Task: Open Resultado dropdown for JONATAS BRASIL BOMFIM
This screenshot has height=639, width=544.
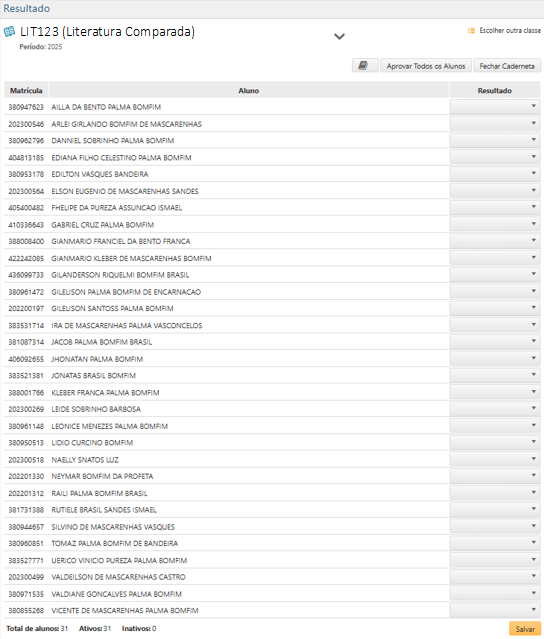Action: pos(495,375)
